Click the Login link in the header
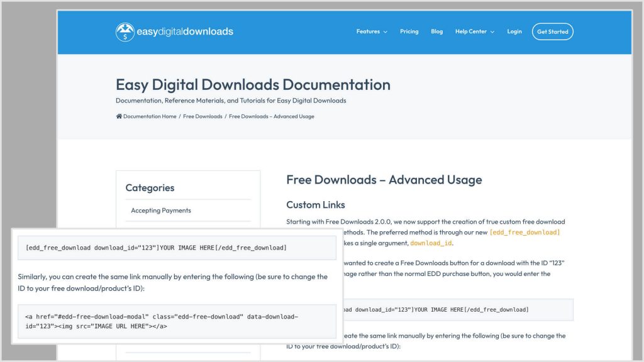This screenshot has width=644, height=362. click(x=514, y=31)
